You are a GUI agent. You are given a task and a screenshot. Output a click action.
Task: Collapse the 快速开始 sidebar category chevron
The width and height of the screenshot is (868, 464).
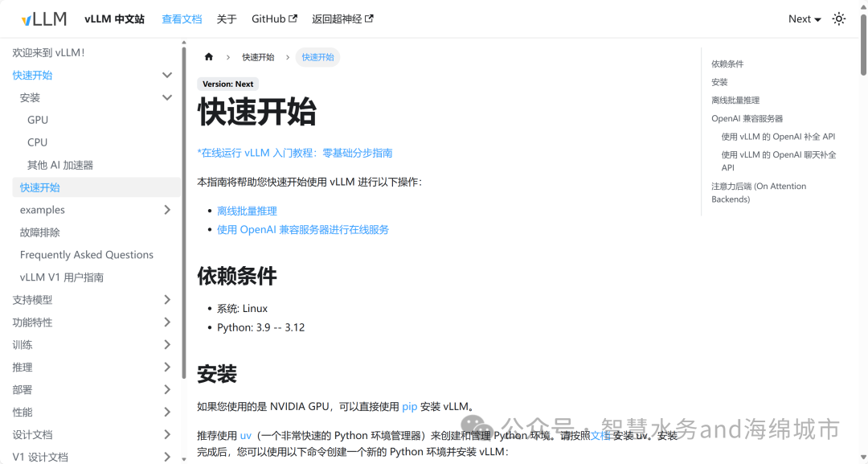click(x=166, y=76)
